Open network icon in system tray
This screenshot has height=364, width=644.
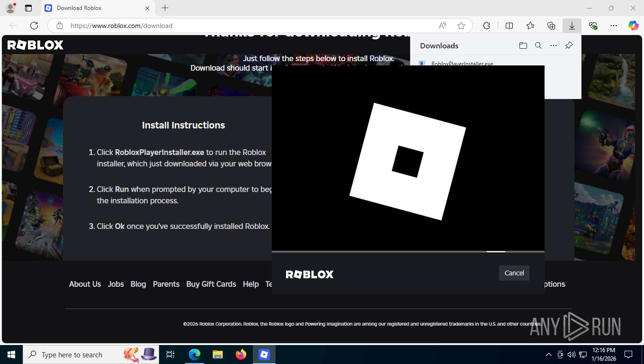pos(583,355)
